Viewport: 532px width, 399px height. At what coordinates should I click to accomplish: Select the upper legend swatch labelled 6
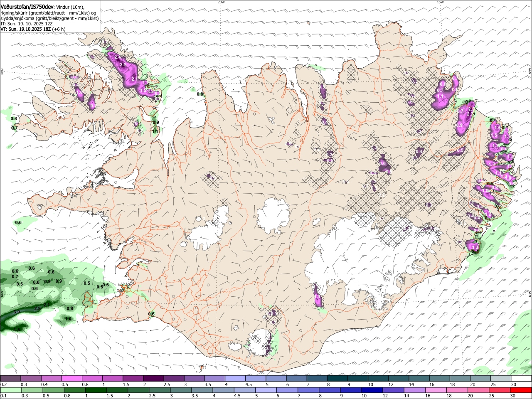tap(296, 379)
